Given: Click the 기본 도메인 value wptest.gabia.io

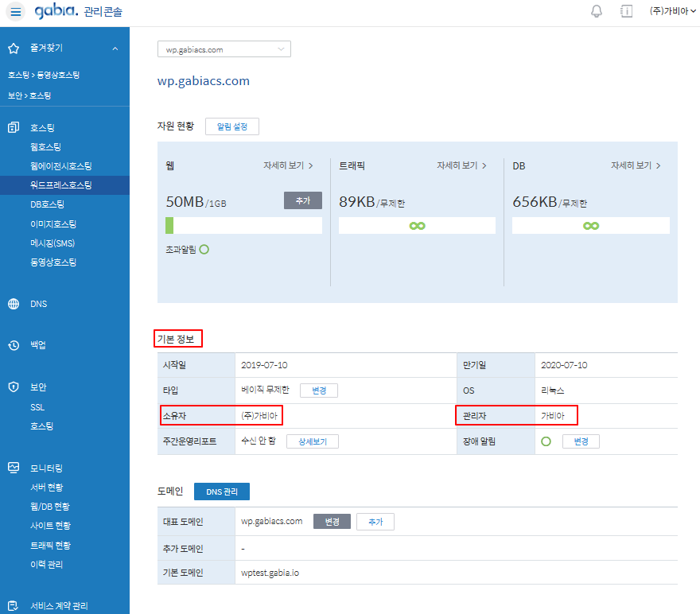Looking at the screenshot, I should (x=270, y=573).
